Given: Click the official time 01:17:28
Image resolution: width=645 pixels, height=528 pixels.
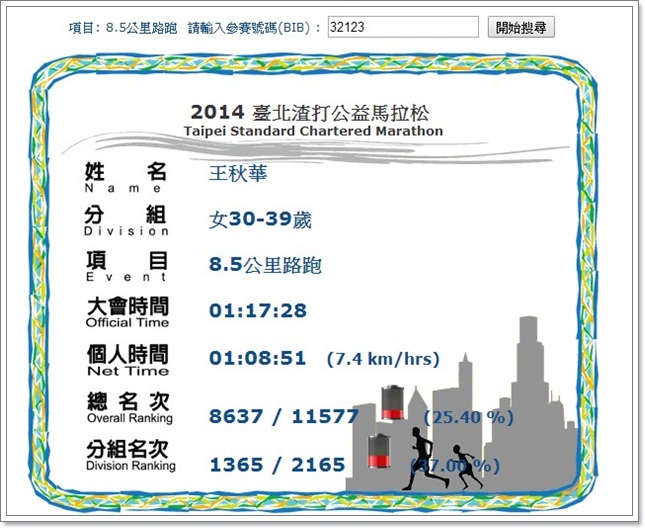Looking at the screenshot, I should tap(258, 310).
